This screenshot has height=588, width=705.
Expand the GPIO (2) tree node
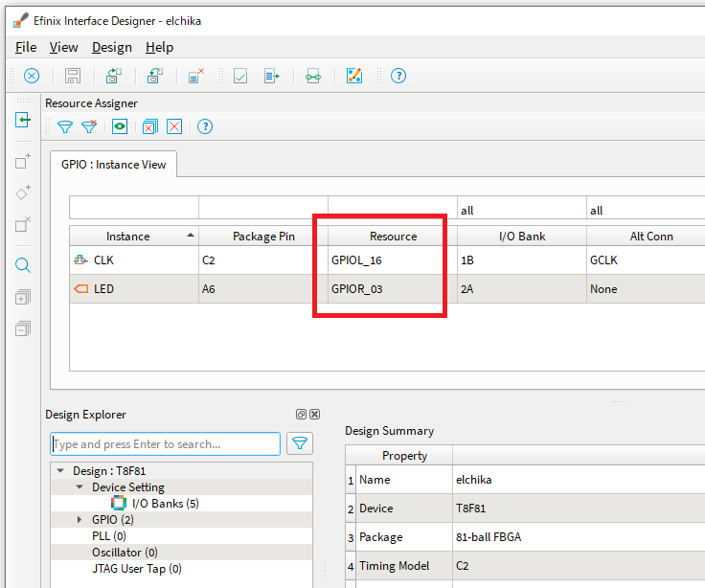[80, 519]
